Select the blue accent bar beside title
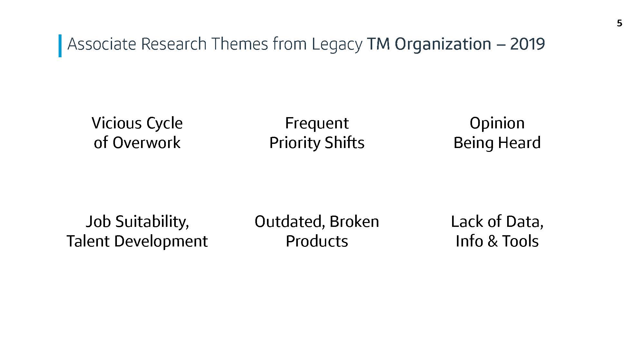 [x=60, y=46]
